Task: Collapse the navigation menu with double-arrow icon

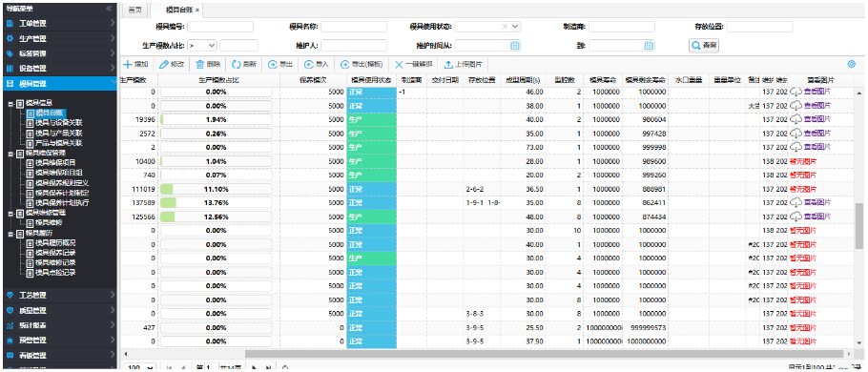Action: (109, 9)
